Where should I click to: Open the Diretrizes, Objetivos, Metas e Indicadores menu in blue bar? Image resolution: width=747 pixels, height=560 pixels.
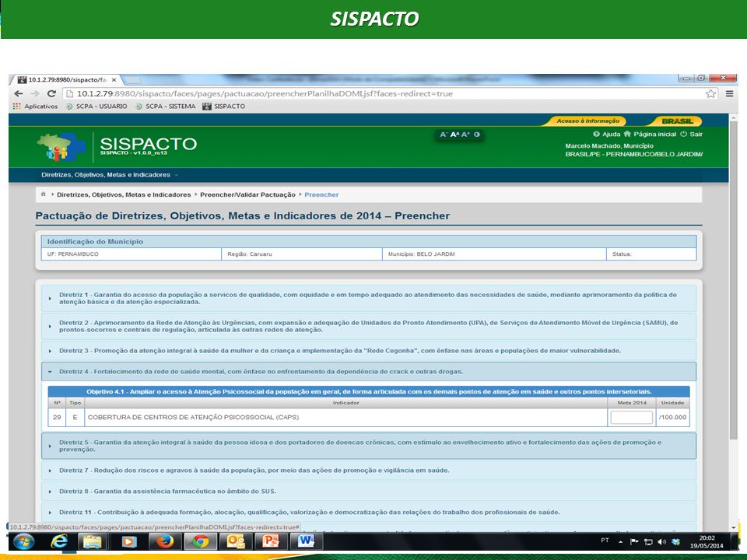click(x=110, y=175)
